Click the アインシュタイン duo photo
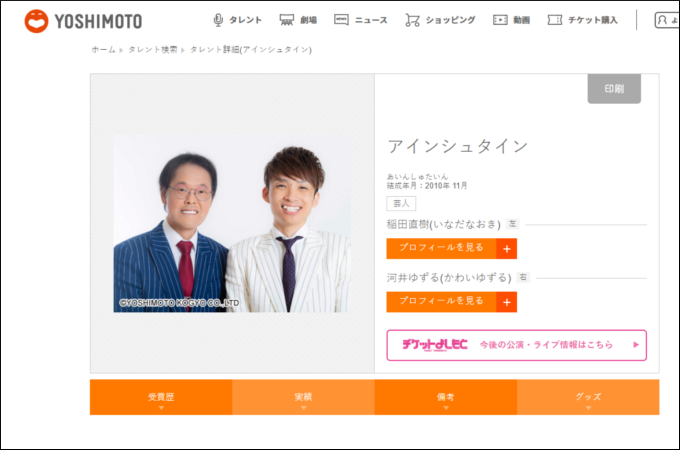 tap(232, 223)
